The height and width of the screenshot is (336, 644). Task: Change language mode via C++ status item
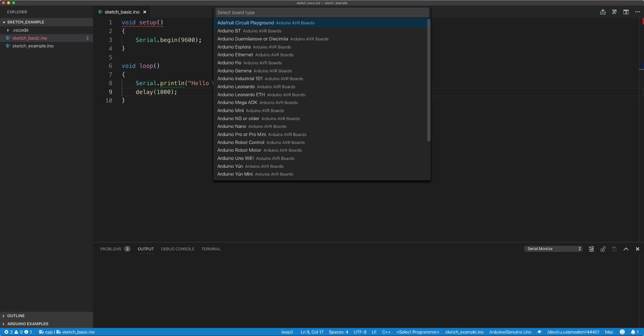tap(386, 332)
